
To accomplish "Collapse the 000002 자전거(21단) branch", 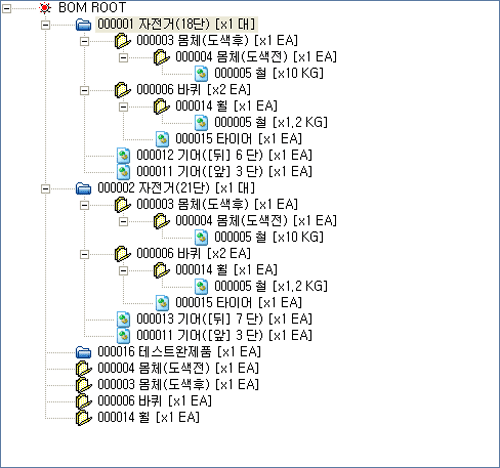I will click(x=46, y=189).
